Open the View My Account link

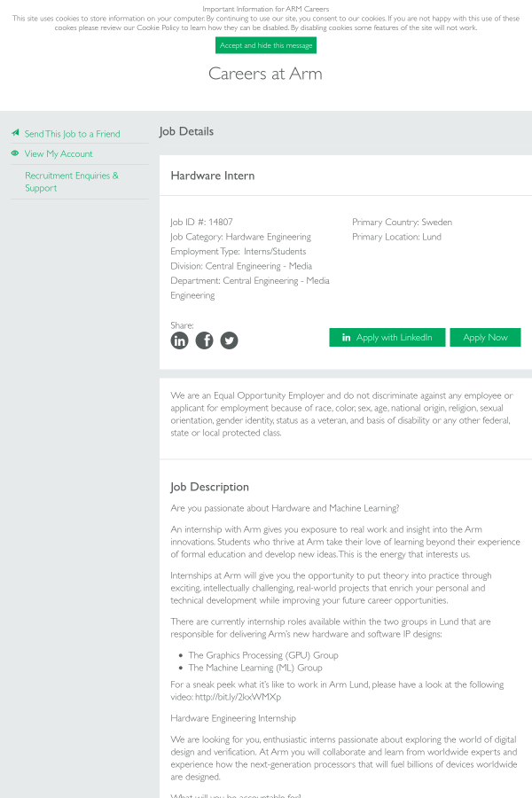[59, 154]
